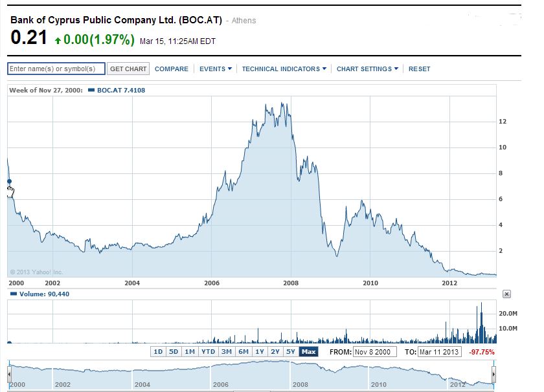Click the right handle of the range navigator
The height and width of the screenshot is (392, 544).
point(493,375)
